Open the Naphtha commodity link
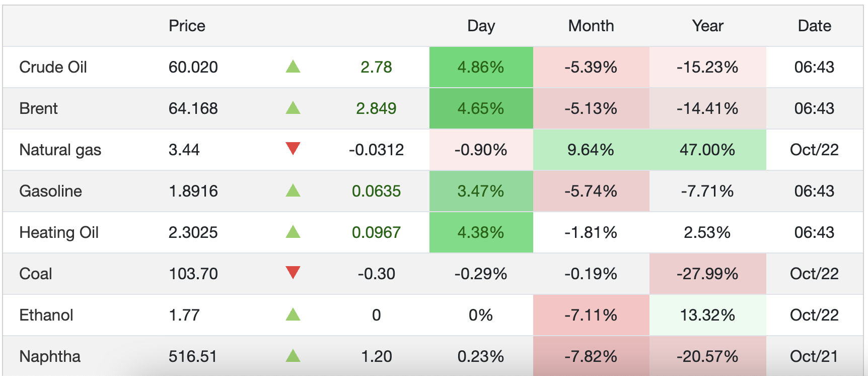Screen dimensions: 868x376 [x=50, y=356]
